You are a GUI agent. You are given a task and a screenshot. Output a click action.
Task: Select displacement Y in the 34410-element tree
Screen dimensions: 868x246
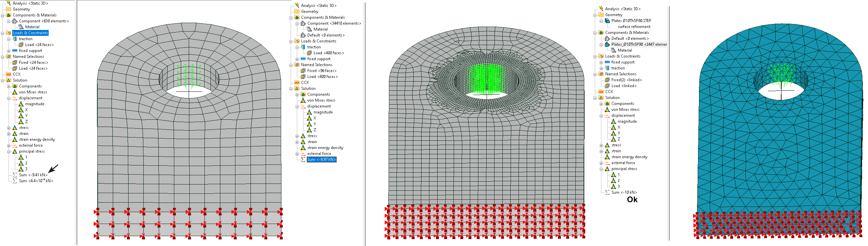pyautogui.click(x=315, y=124)
